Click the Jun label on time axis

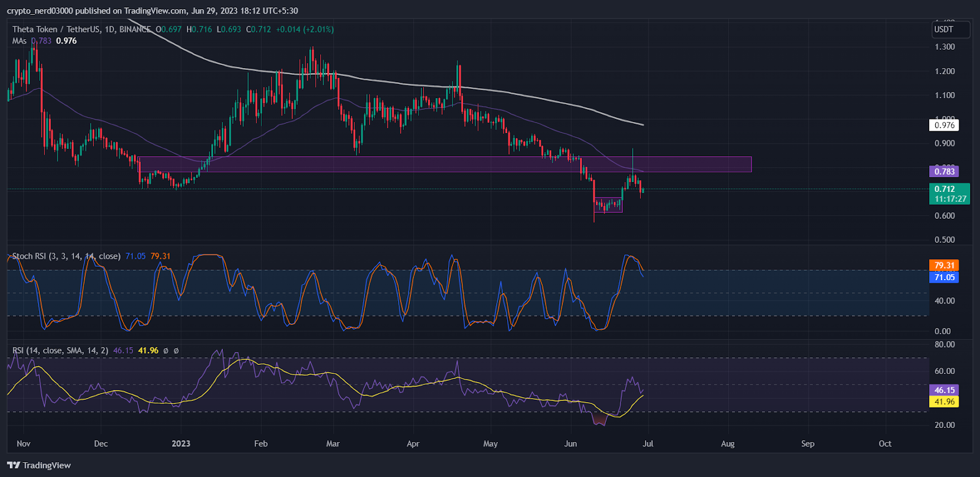click(x=570, y=444)
